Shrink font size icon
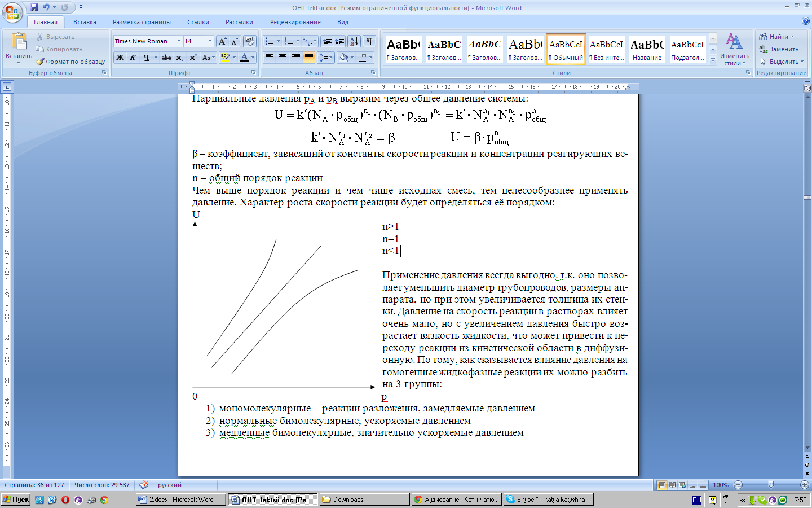This screenshot has width=812, height=508. [x=234, y=41]
